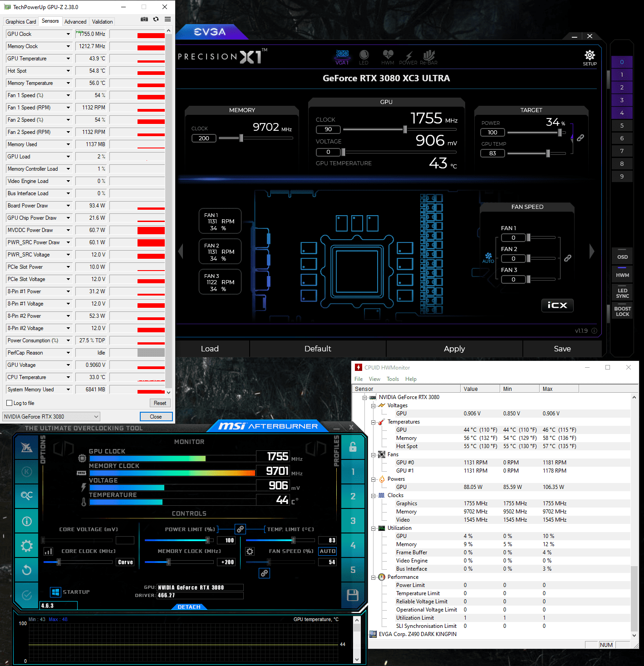644x666 pixels.
Task: Toggle HWM button in Precision X1 sidebar
Action: 622,275
